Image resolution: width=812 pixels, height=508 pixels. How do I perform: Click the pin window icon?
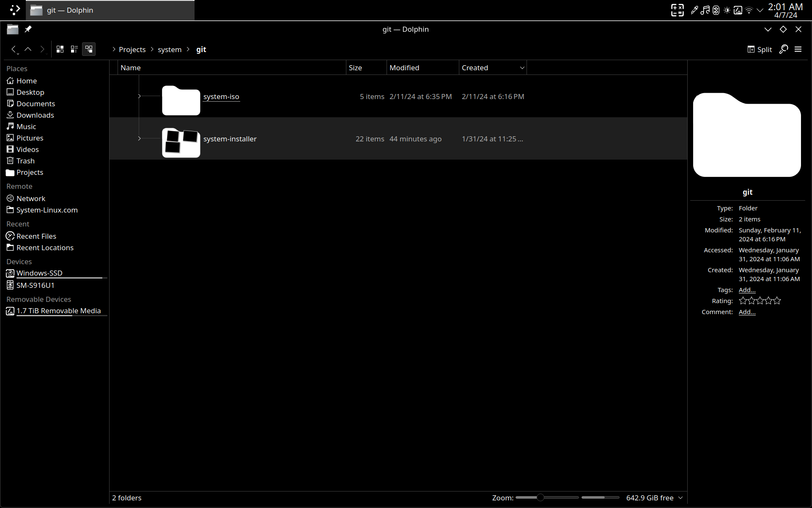28,29
